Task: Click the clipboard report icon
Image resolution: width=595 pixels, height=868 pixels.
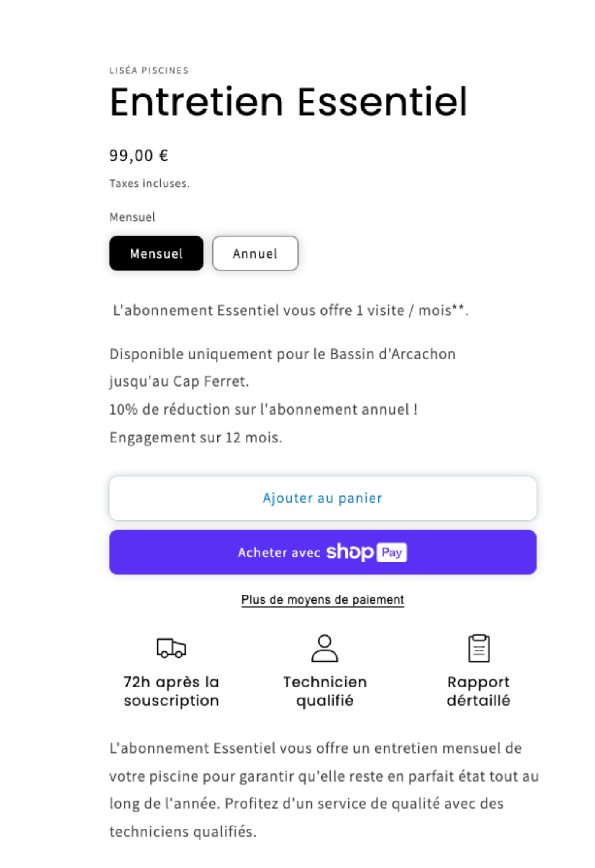Action: click(x=479, y=648)
